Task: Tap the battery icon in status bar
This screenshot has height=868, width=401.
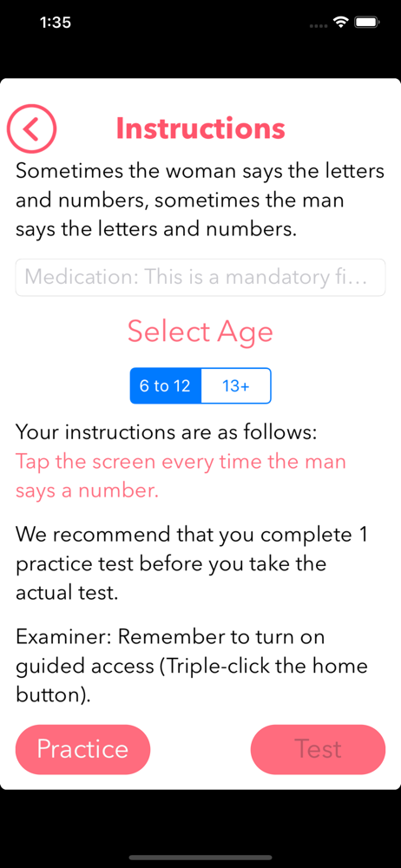Action: click(366, 23)
